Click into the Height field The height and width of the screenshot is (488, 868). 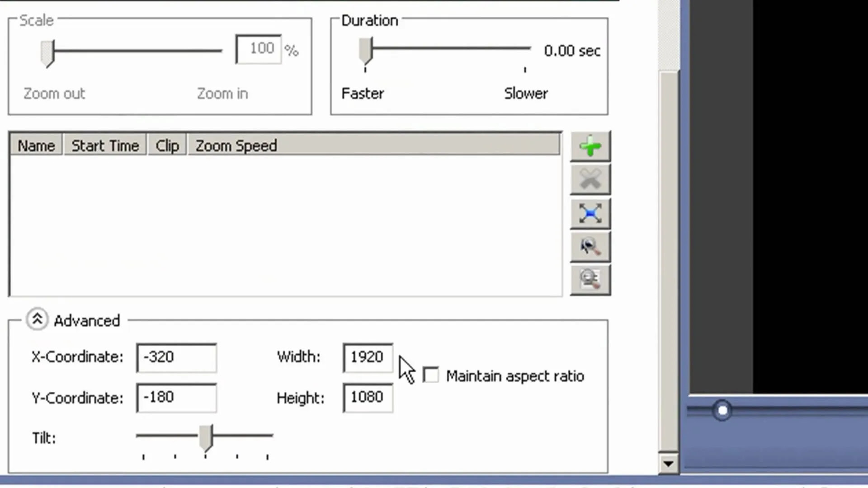tap(367, 398)
